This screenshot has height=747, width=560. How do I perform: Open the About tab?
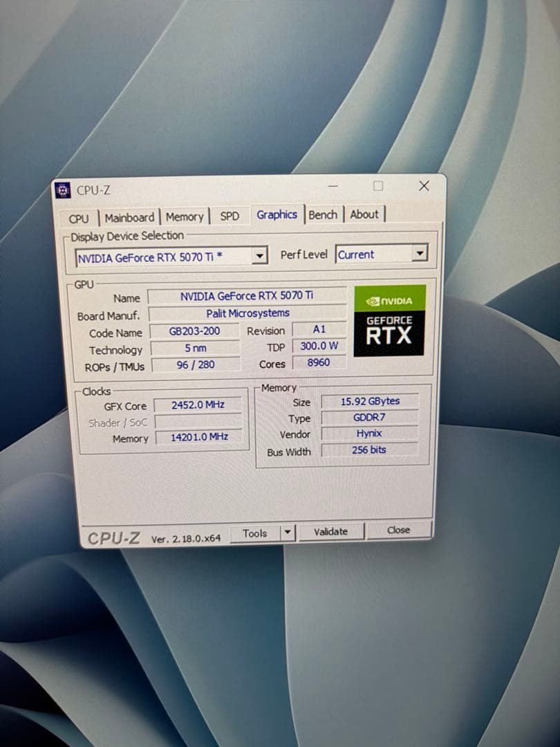click(x=365, y=214)
